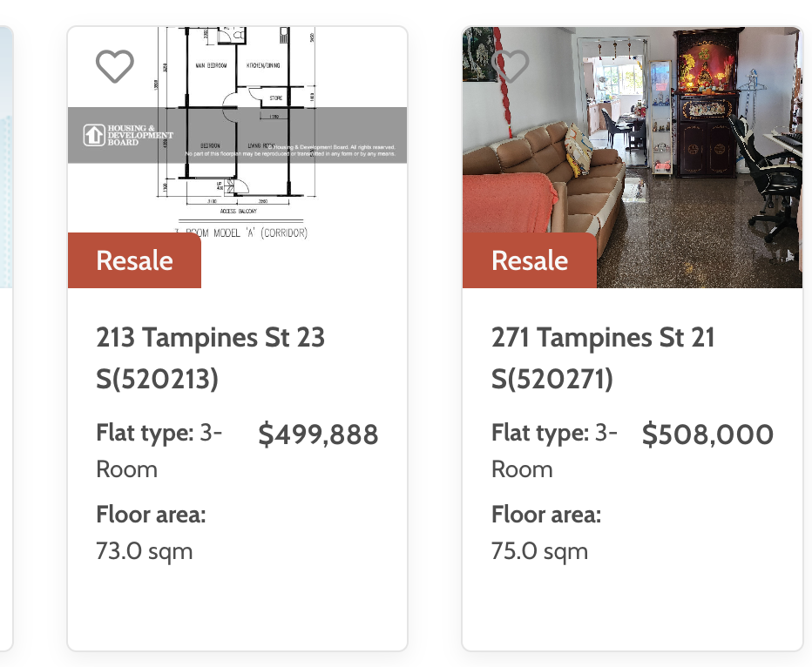
Task: Click Flat type 3-Room on 213 Tampines card
Action: [x=159, y=451]
